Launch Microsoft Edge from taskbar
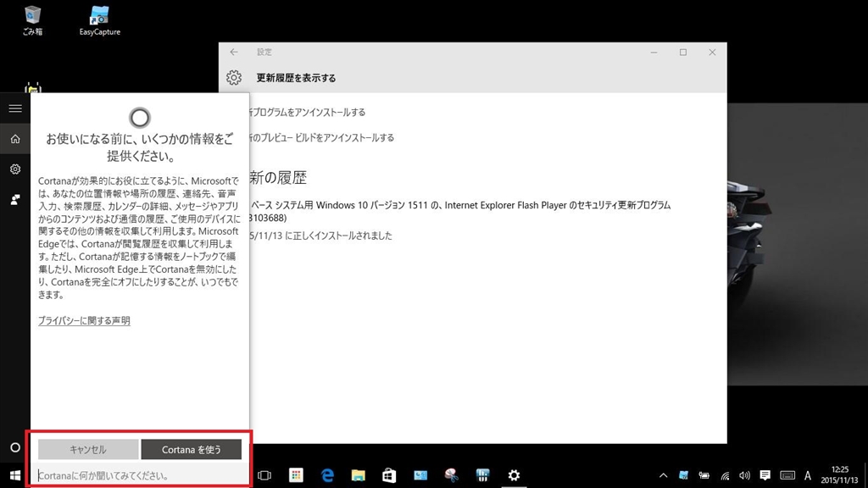The height and width of the screenshot is (488, 868). [x=327, y=475]
